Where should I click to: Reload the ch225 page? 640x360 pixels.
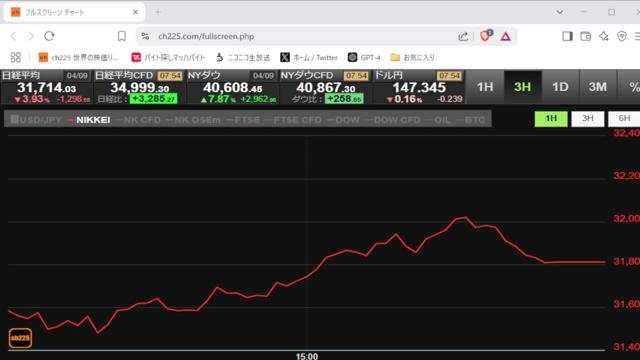point(49,36)
